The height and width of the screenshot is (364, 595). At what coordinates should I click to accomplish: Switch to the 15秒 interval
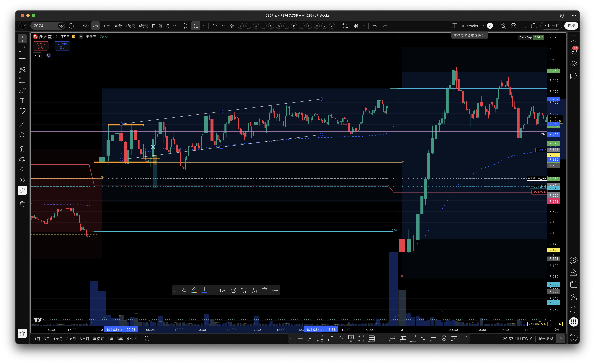click(85, 26)
